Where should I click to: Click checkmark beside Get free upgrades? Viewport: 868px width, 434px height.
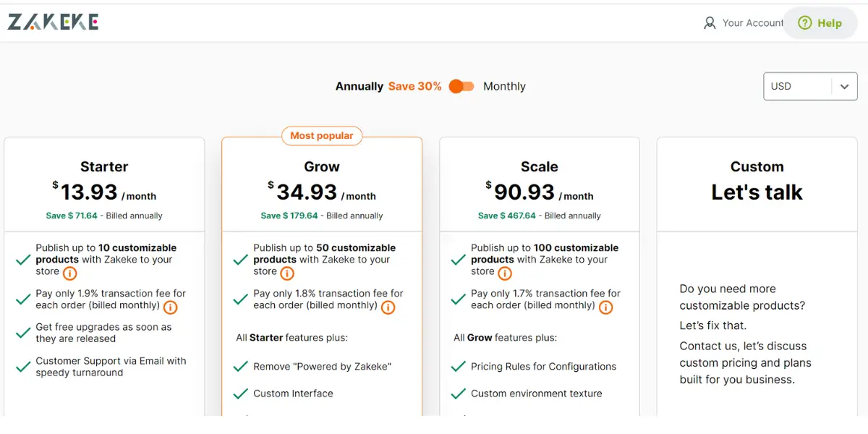tap(23, 333)
